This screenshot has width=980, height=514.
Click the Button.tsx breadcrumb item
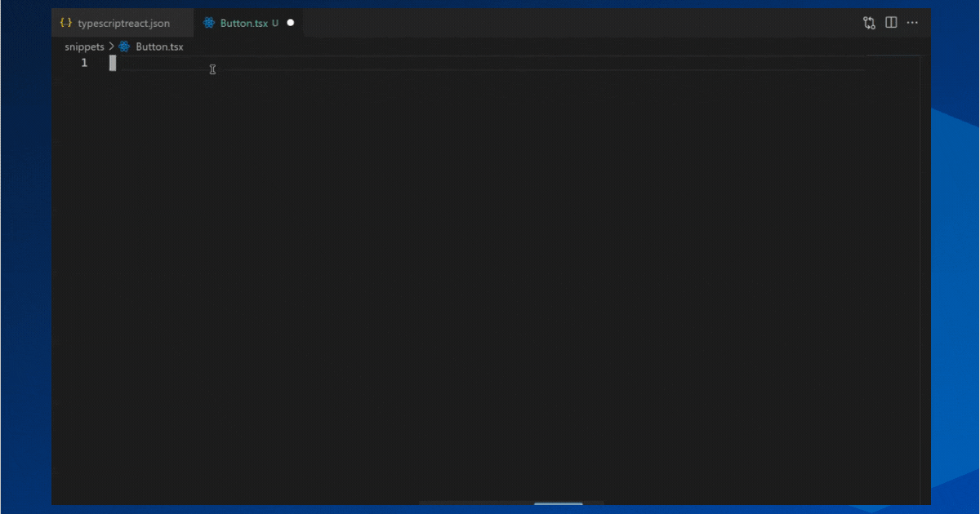pyautogui.click(x=159, y=47)
